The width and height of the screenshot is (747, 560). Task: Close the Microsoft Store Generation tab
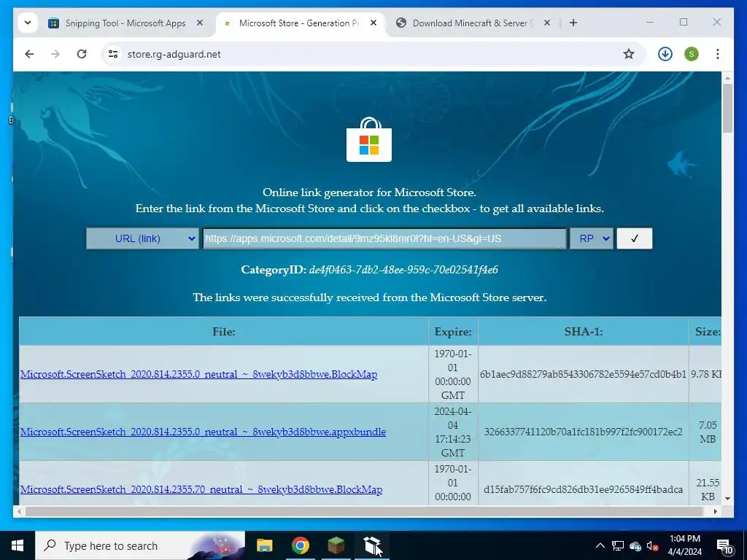click(373, 23)
